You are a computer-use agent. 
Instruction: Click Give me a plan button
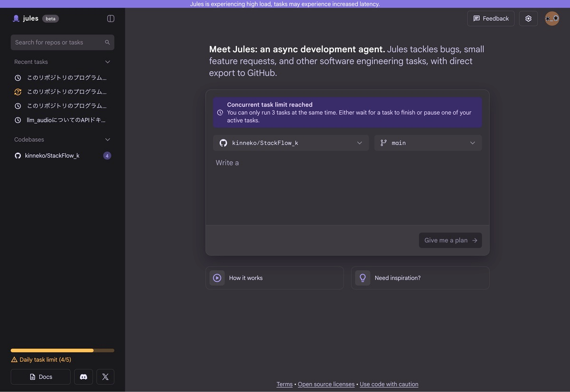click(450, 240)
